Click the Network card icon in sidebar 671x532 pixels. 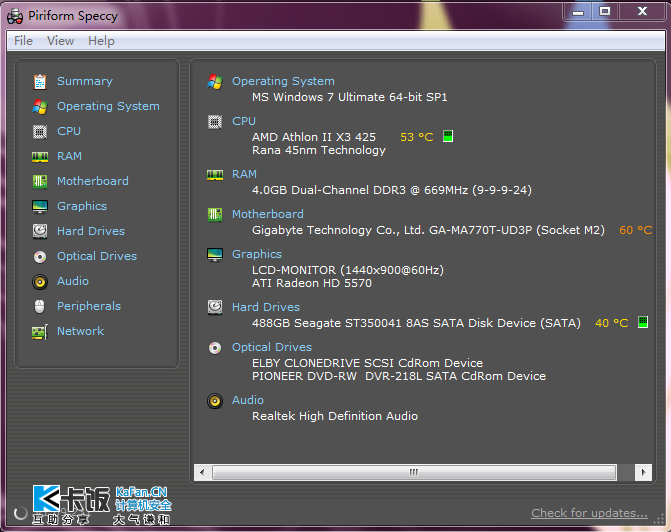click(40, 332)
